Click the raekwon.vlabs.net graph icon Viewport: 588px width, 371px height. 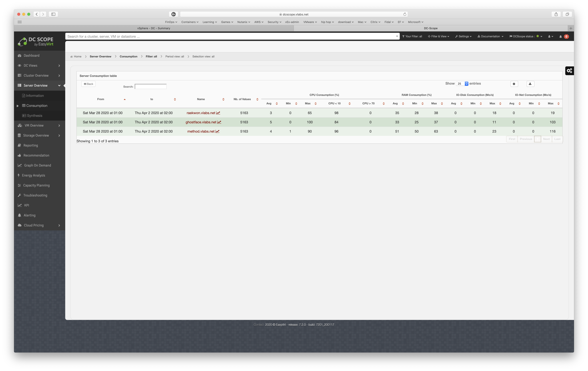tap(218, 113)
